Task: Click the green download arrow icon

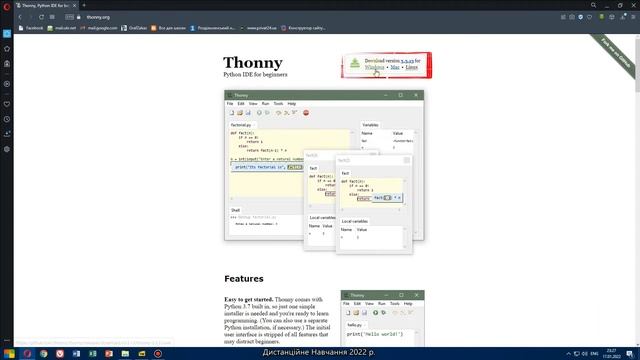Action: click(355, 63)
